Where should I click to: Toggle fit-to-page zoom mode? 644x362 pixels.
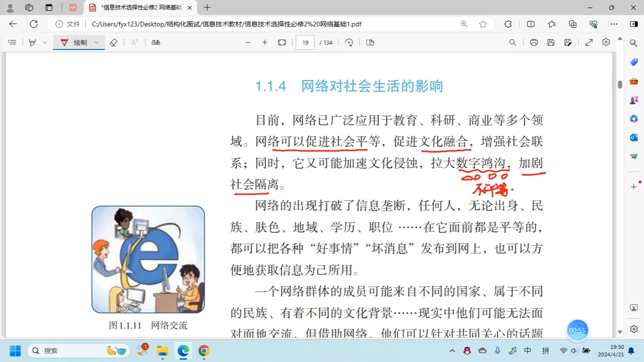(281, 42)
